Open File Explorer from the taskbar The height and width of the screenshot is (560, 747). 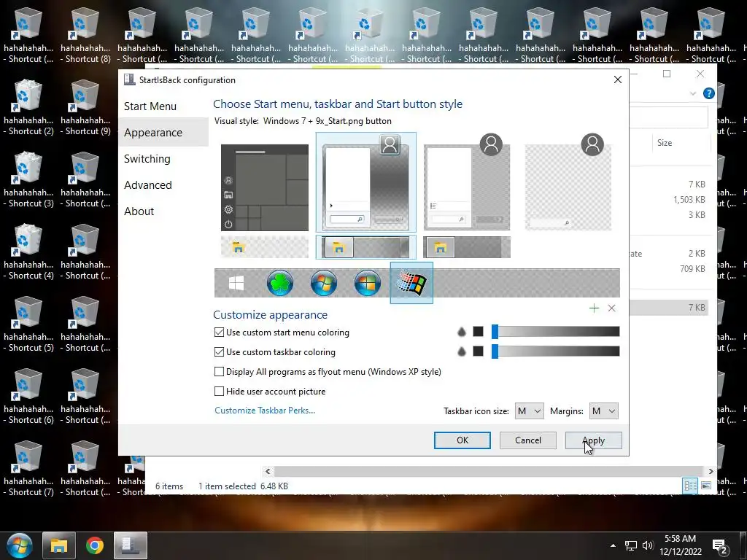59,545
